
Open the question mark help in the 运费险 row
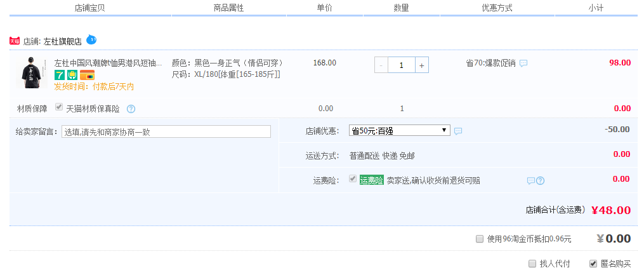(540, 180)
